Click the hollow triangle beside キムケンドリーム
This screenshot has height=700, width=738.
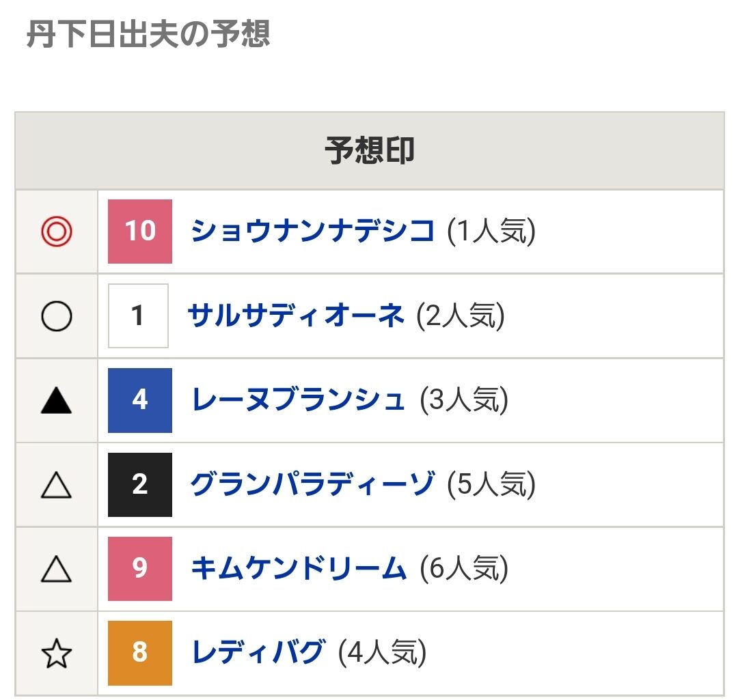point(56,569)
